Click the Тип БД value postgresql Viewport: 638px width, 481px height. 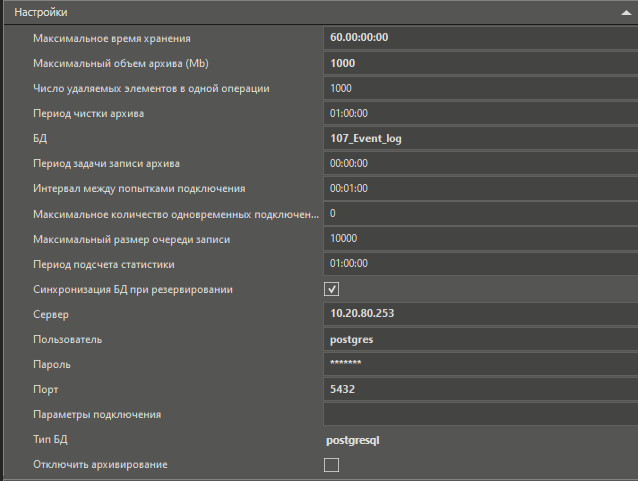pos(353,440)
